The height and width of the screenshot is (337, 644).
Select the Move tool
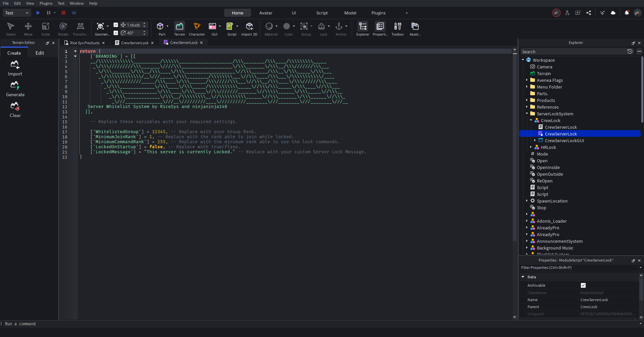point(28,29)
